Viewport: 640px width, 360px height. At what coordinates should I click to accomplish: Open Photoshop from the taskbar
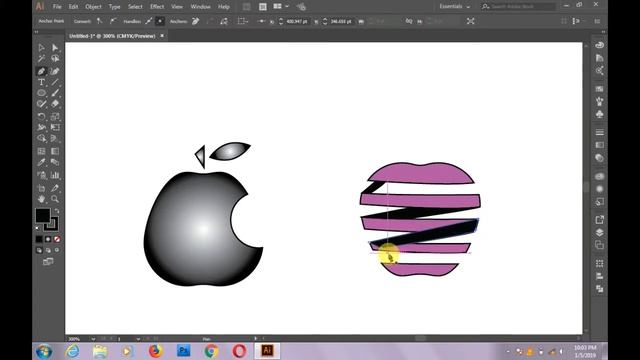pyautogui.click(x=184, y=351)
